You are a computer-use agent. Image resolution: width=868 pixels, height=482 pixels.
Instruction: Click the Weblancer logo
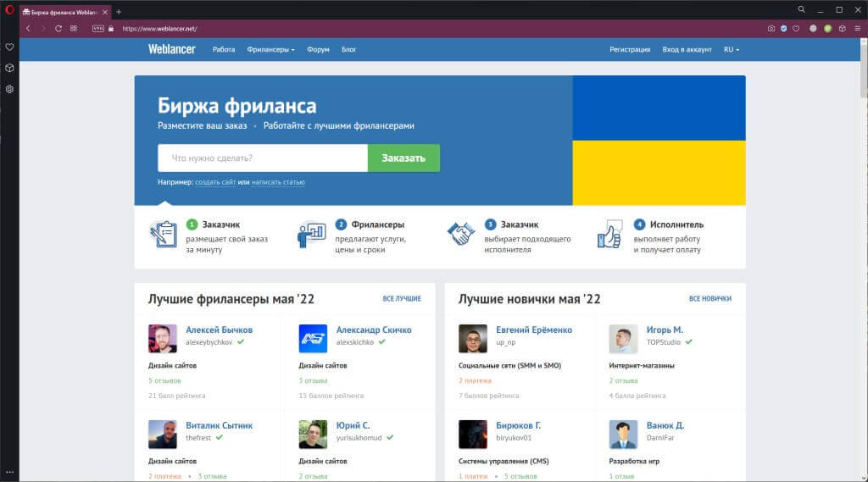pyautogui.click(x=171, y=49)
